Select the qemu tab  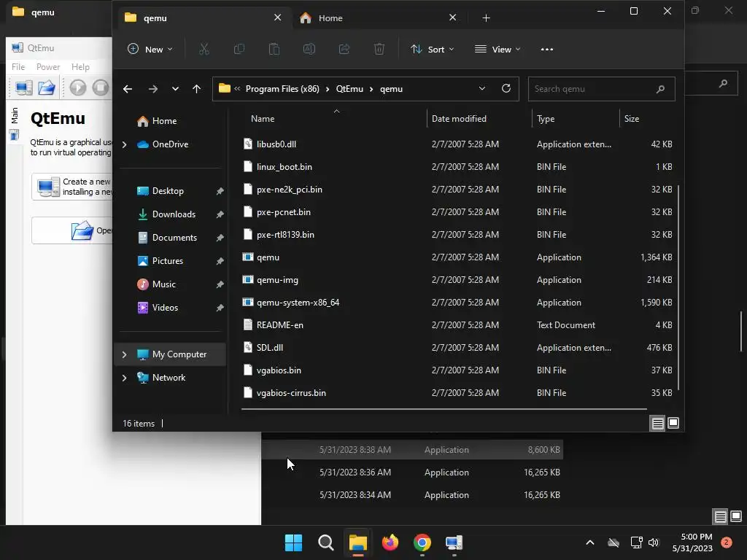[205, 18]
